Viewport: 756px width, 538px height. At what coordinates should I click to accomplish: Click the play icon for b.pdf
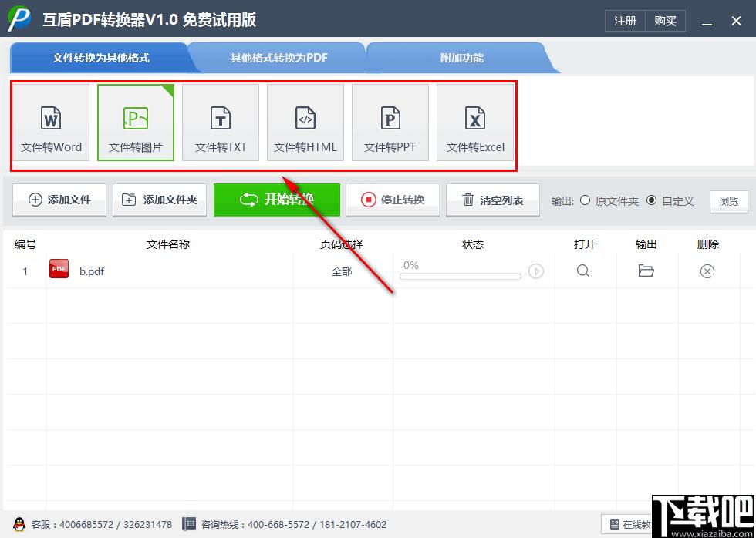pyautogui.click(x=535, y=271)
